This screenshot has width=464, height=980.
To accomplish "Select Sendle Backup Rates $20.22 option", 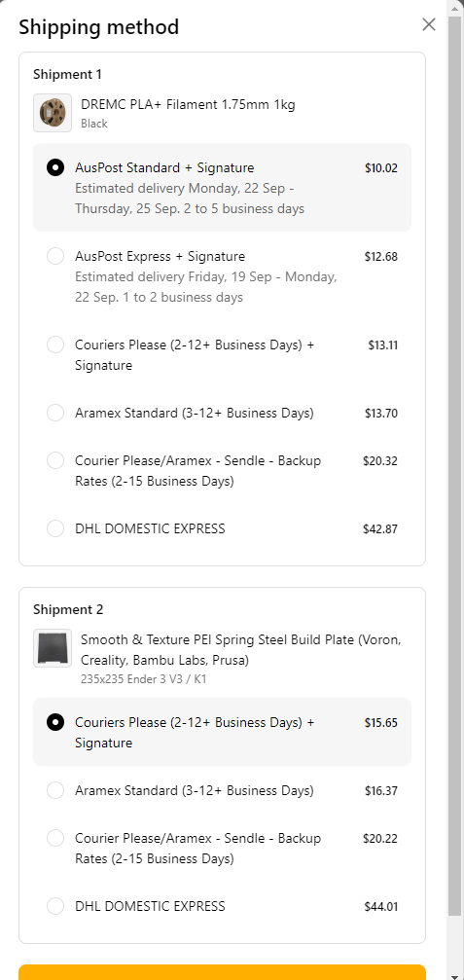I will pyautogui.click(x=223, y=848).
